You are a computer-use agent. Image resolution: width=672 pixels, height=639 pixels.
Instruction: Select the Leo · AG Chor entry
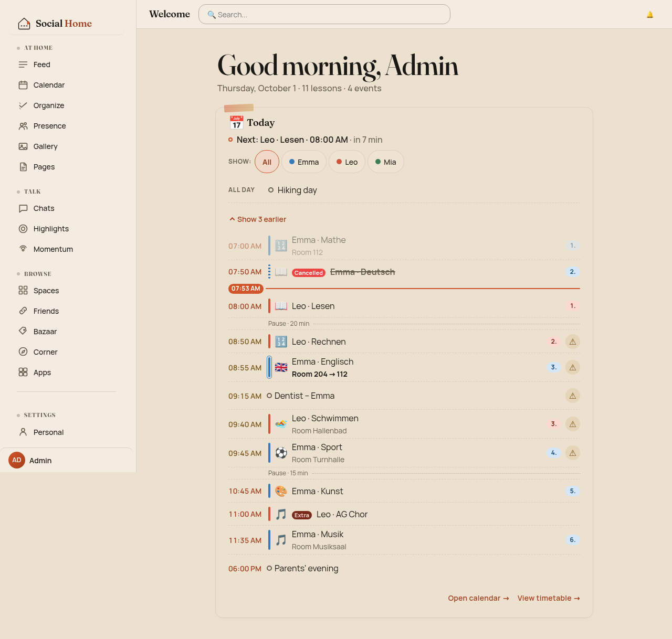click(404, 514)
